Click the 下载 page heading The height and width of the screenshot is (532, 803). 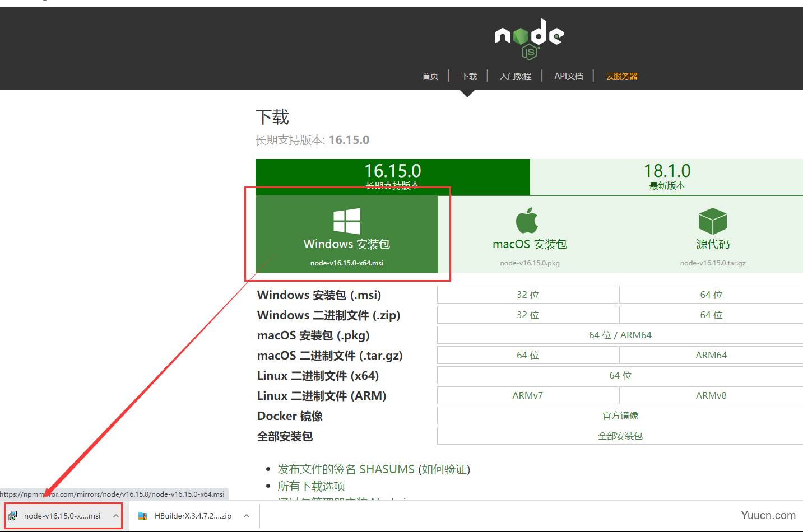272,117
